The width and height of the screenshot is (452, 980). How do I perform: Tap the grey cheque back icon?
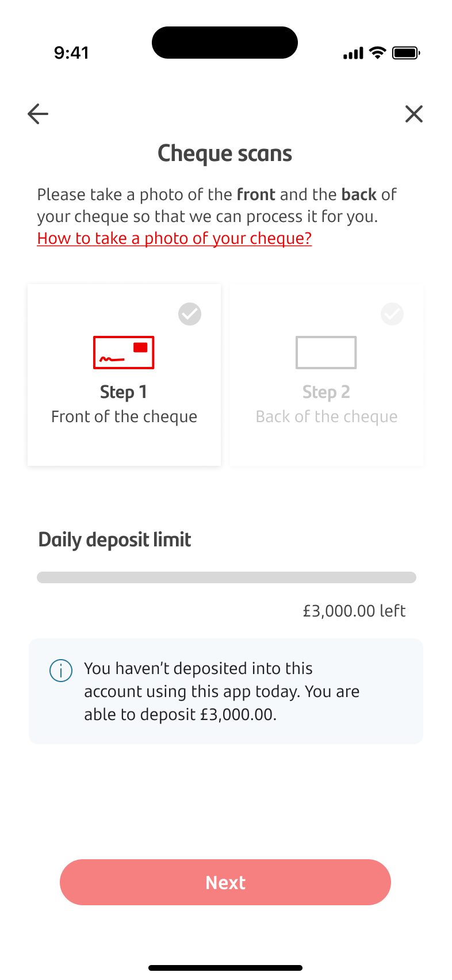click(325, 352)
